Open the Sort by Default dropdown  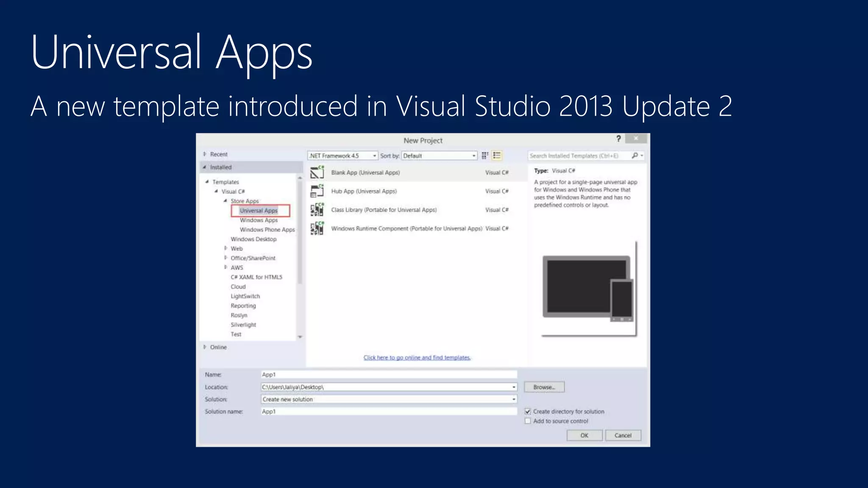(473, 156)
